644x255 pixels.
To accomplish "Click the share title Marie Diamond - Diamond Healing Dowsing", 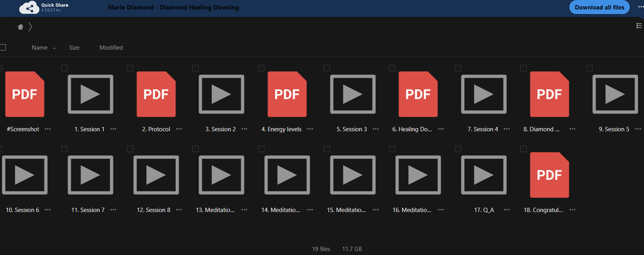I will (x=173, y=7).
